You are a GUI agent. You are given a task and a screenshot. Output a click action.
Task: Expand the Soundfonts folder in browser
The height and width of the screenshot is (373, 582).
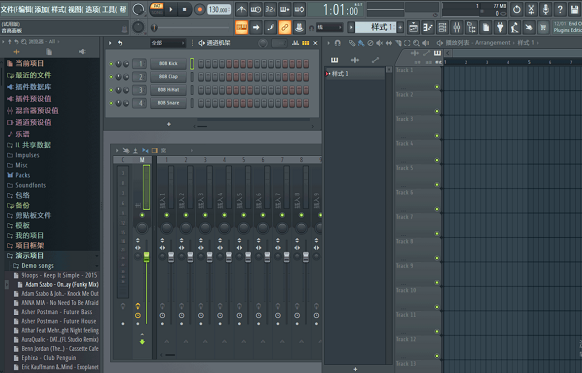[26, 185]
